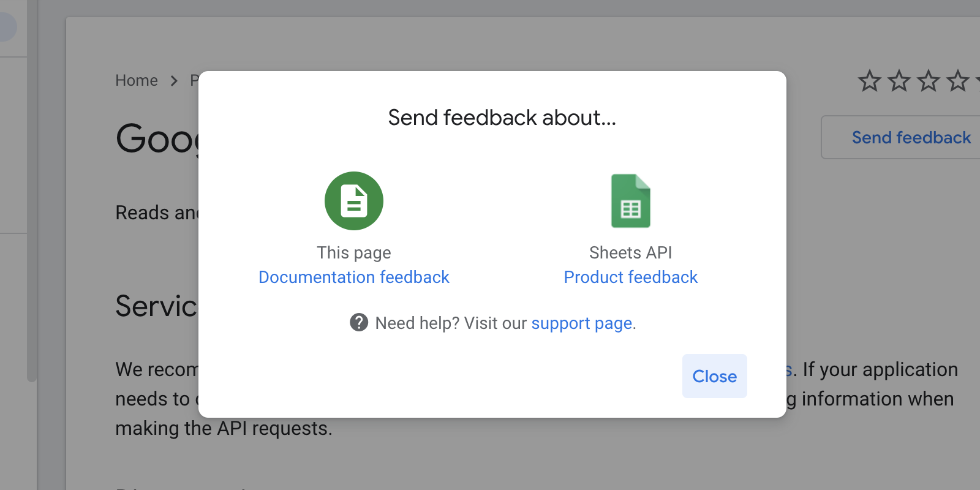This screenshot has width=980, height=490.
Task: Click the "Sheets API" label
Action: tap(631, 252)
